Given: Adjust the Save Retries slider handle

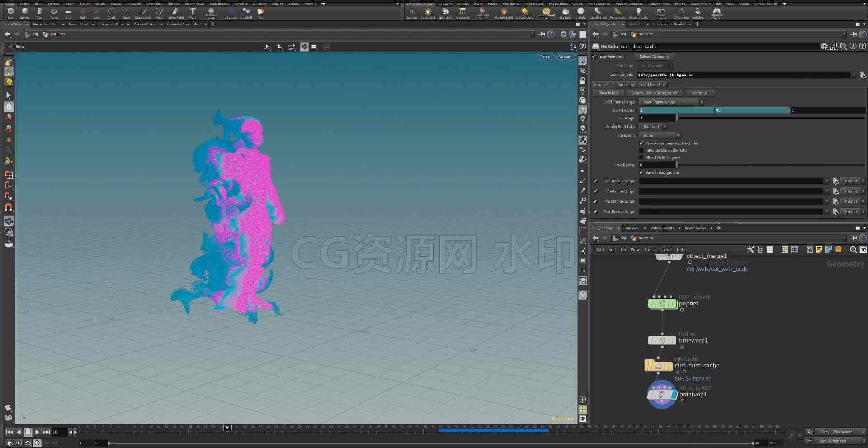Looking at the screenshot, I should coord(677,165).
